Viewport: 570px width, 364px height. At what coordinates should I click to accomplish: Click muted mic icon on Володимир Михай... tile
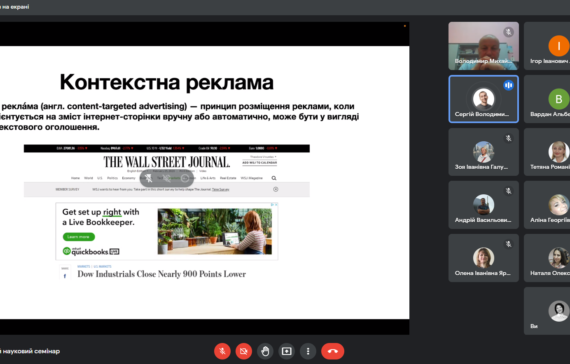[x=508, y=32]
